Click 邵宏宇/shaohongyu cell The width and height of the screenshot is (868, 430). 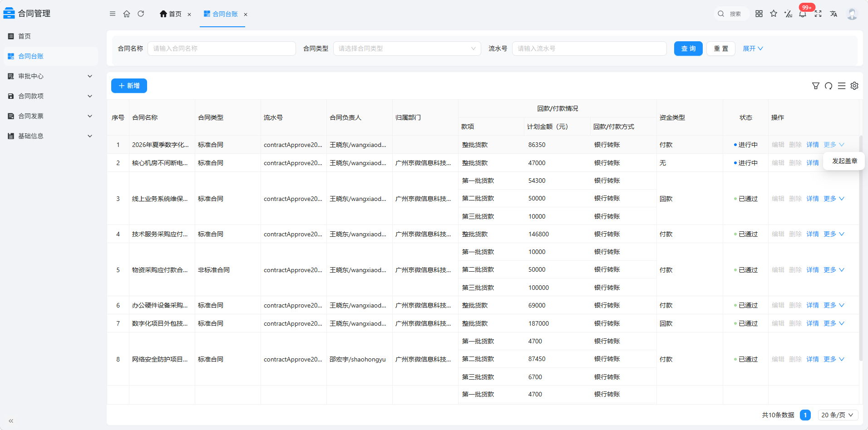(358, 359)
